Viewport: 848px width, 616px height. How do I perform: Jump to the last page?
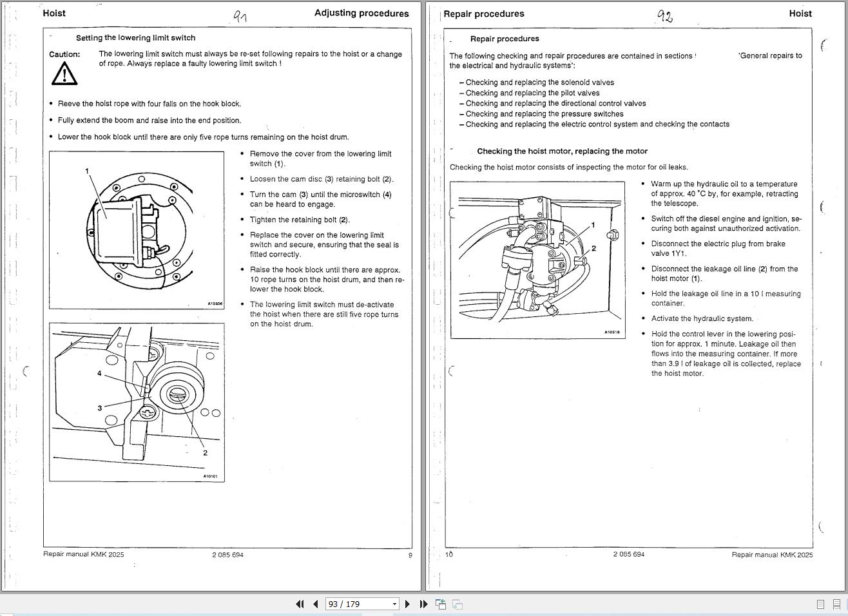(x=423, y=604)
